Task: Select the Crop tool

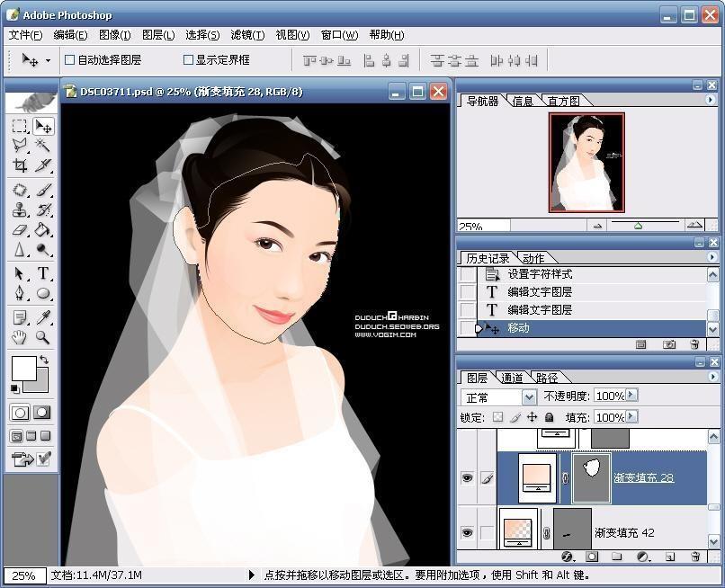Action: coord(20,165)
